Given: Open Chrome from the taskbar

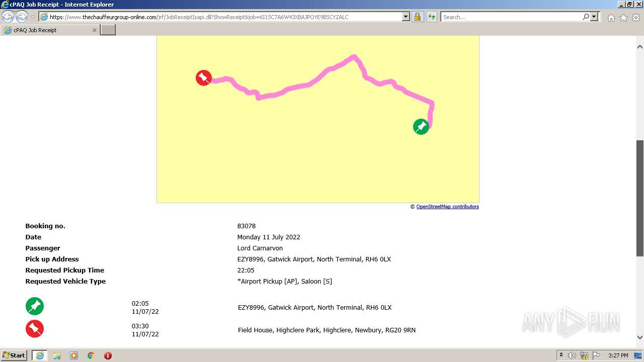Looking at the screenshot, I should [x=91, y=355].
